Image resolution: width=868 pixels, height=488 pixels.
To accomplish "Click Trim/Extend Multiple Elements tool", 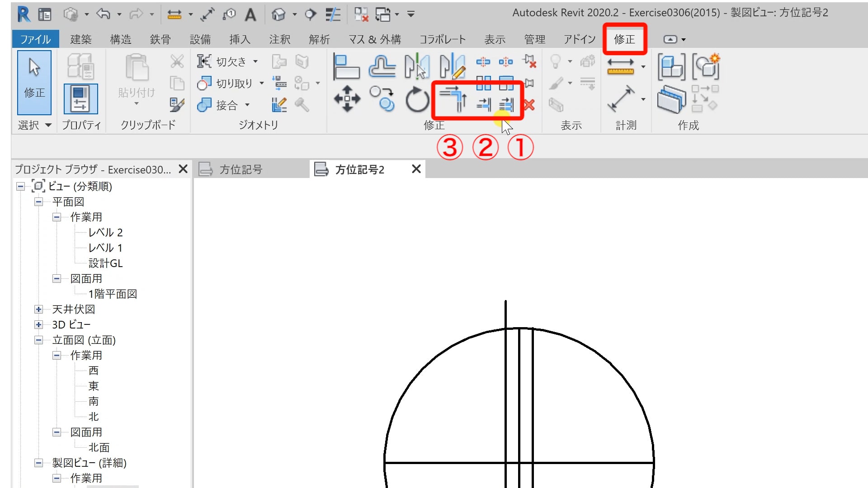I will (x=506, y=105).
